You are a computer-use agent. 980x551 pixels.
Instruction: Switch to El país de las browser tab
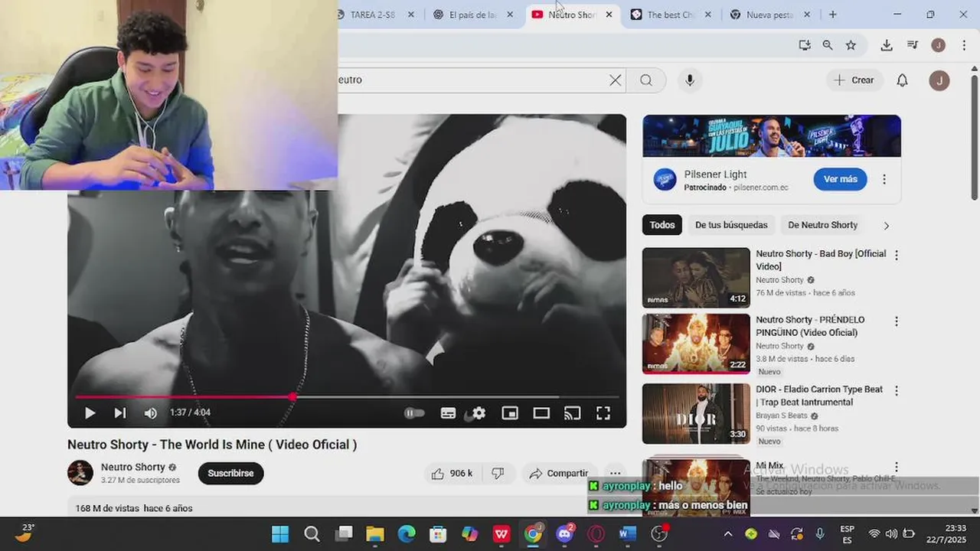point(473,15)
